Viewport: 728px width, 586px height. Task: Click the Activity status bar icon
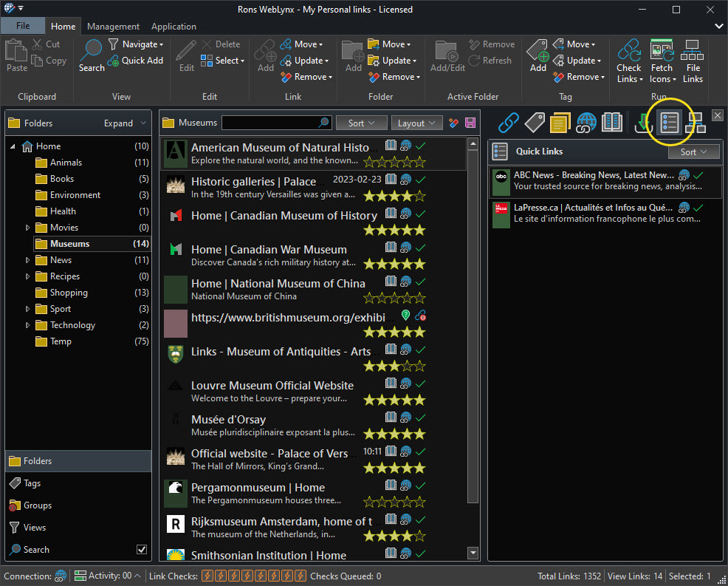click(x=80, y=576)
